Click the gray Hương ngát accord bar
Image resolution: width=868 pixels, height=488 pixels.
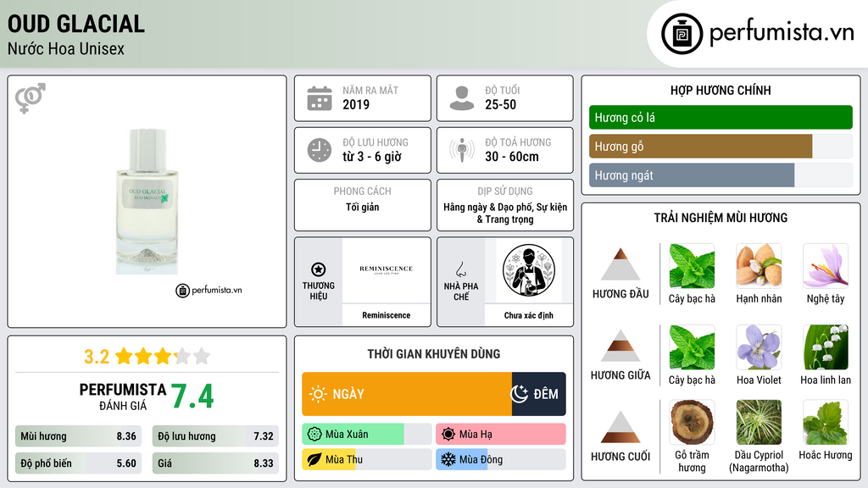pyautogui.click(x=692, y=175)
